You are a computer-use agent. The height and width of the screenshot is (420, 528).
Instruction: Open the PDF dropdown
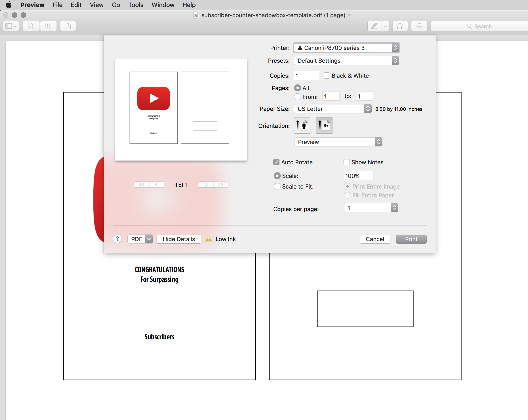140,239
